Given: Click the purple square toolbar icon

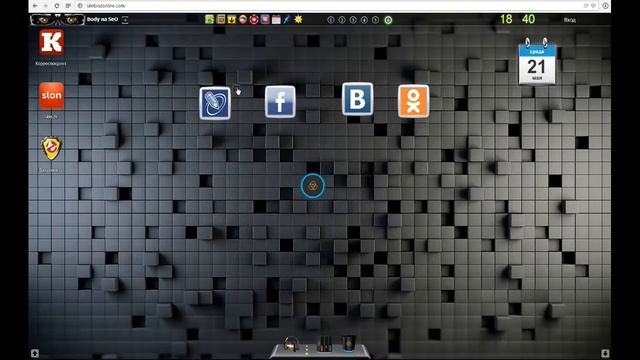Looking at the screenshot, I should click(x=265, y=19).
